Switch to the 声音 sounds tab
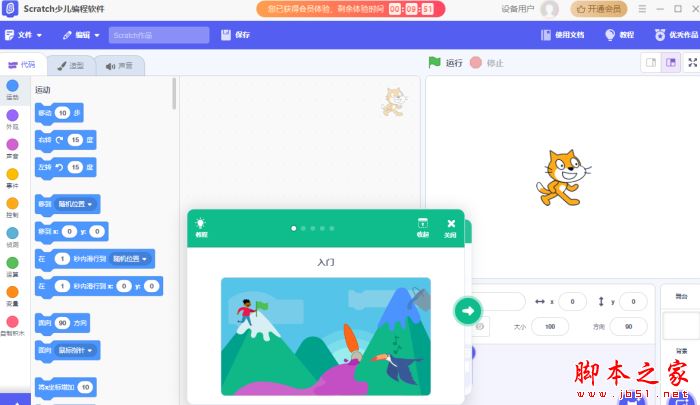This screenshot has width=700, height=405. [119, 66]
